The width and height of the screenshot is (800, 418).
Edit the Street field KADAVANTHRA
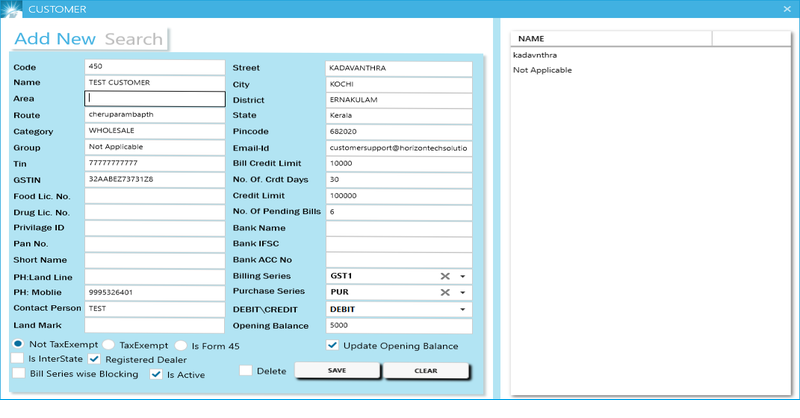[x=398, y=68]
